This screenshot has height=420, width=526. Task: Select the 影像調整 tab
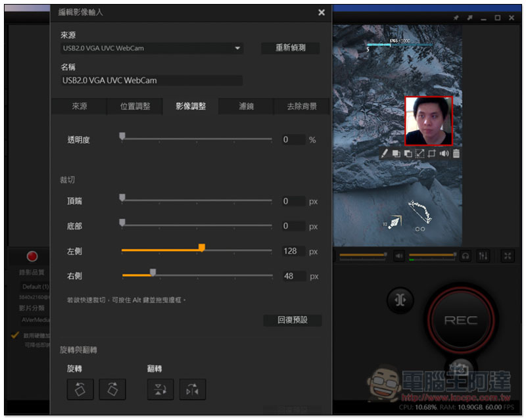tap(191, 106)
